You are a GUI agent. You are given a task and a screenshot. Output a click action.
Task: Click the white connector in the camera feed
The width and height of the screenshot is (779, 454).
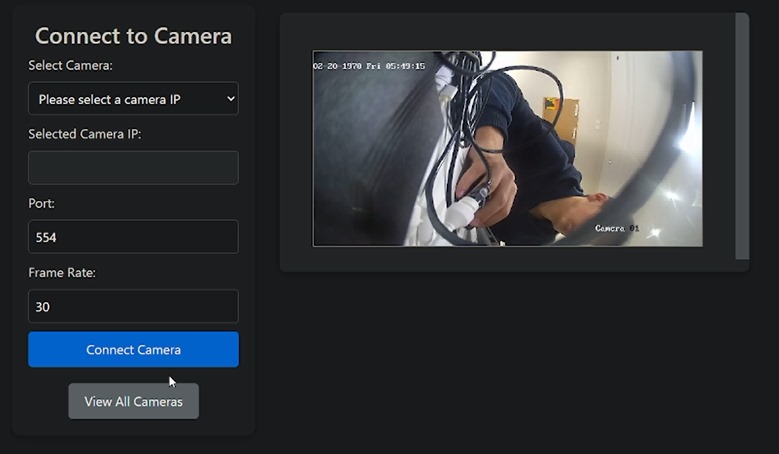tap(463, 216)
